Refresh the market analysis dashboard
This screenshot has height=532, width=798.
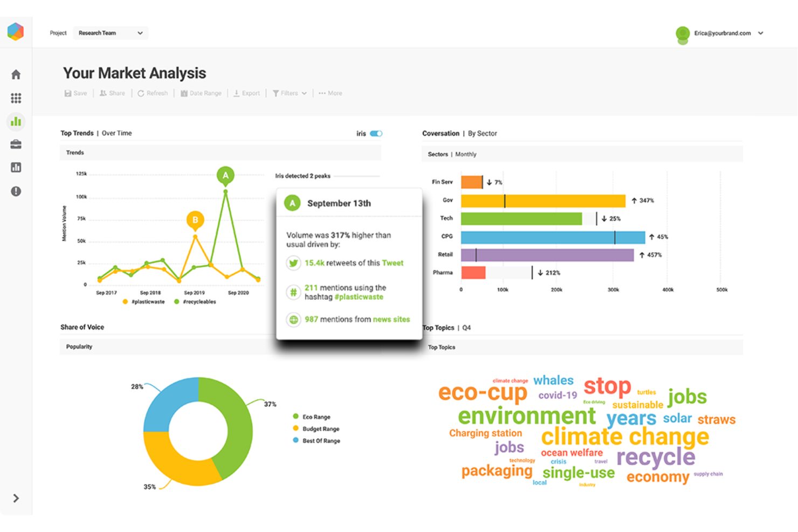pyautogui.click(x=153, y=93)
